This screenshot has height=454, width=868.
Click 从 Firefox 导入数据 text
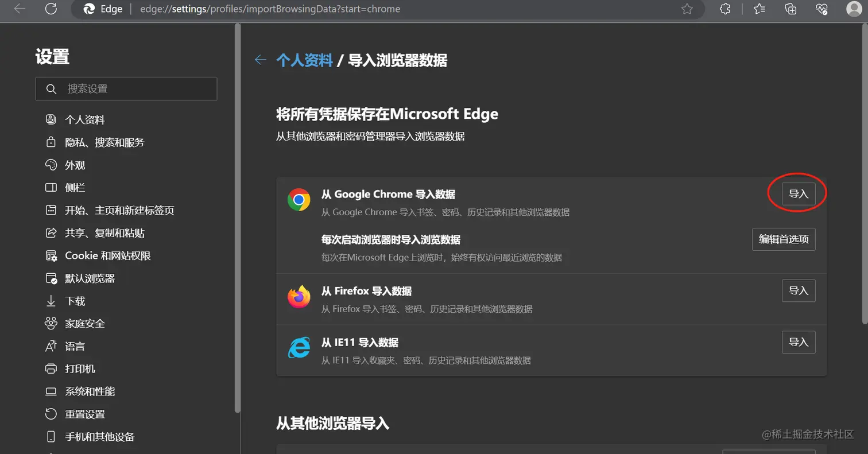[x=366, y=292]
